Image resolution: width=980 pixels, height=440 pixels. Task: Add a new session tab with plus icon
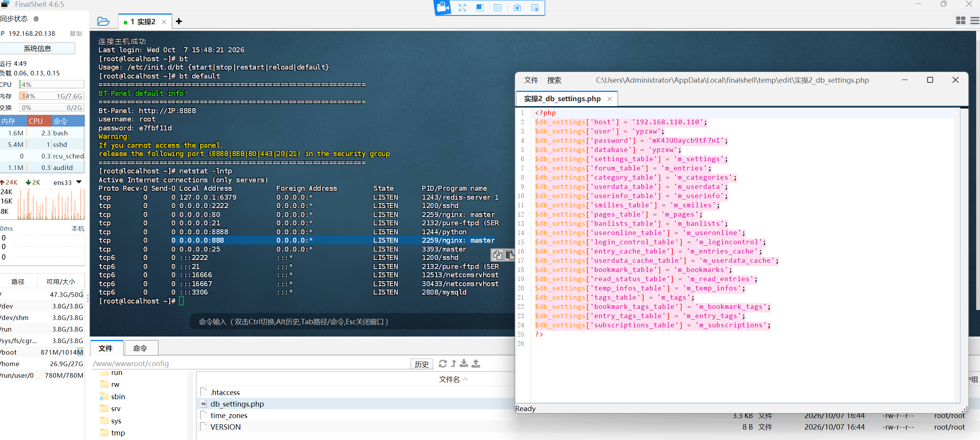click(179, 22)
